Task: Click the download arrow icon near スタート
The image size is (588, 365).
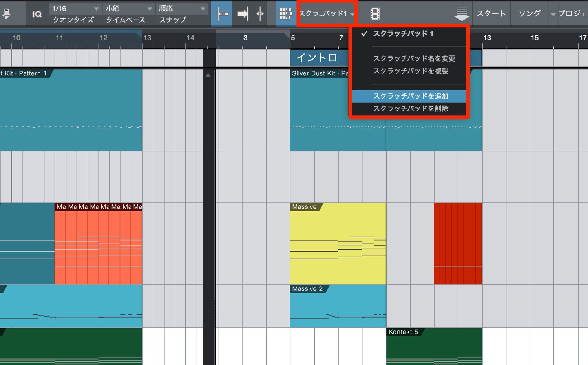Action: click(x=462, y=14)
